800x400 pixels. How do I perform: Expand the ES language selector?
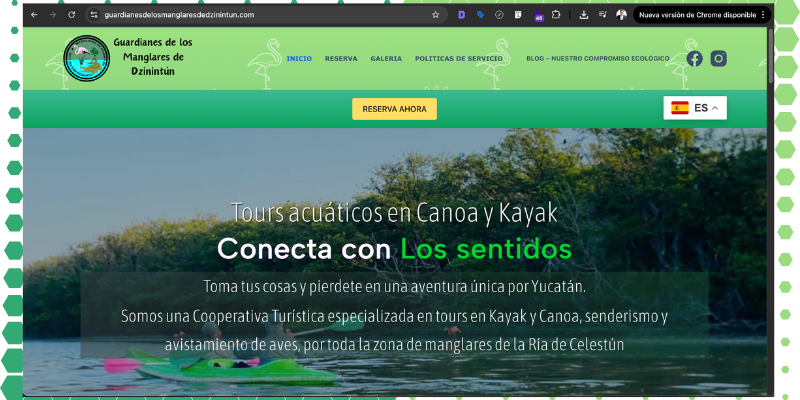point(695,108)
